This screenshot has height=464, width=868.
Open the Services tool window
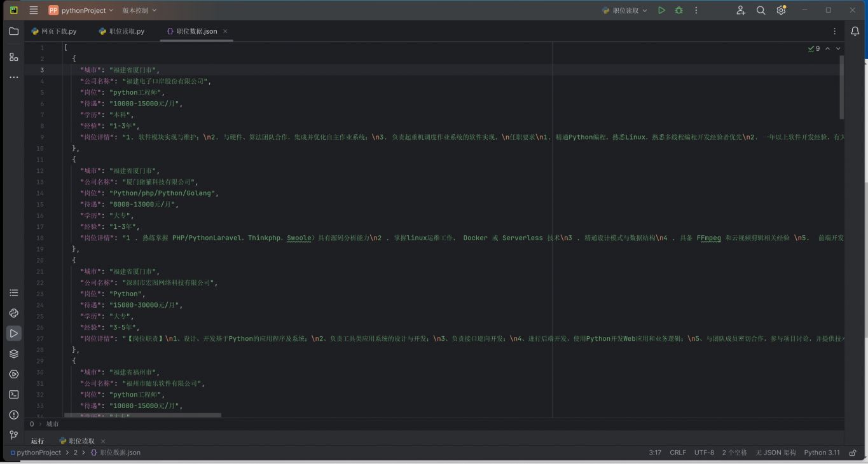(13, 374)
